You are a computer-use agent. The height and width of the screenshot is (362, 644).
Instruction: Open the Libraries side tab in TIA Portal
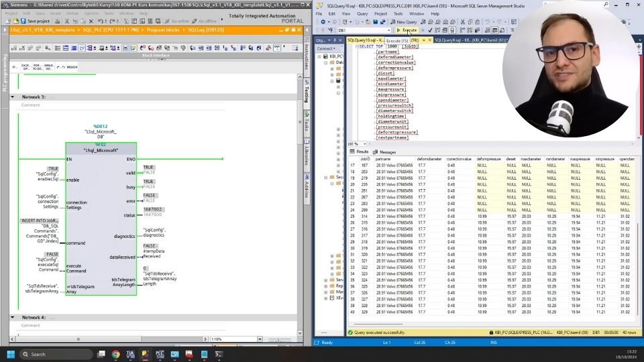[307, 156]
